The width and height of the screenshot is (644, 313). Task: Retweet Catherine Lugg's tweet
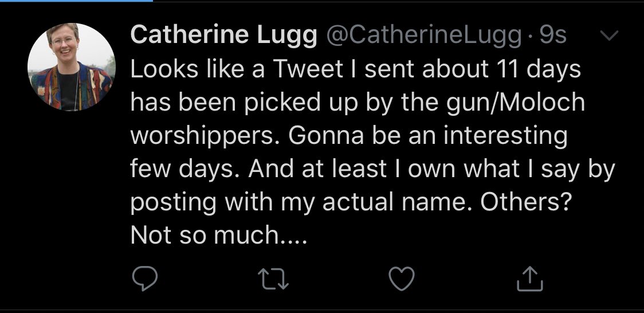[273, 279]
